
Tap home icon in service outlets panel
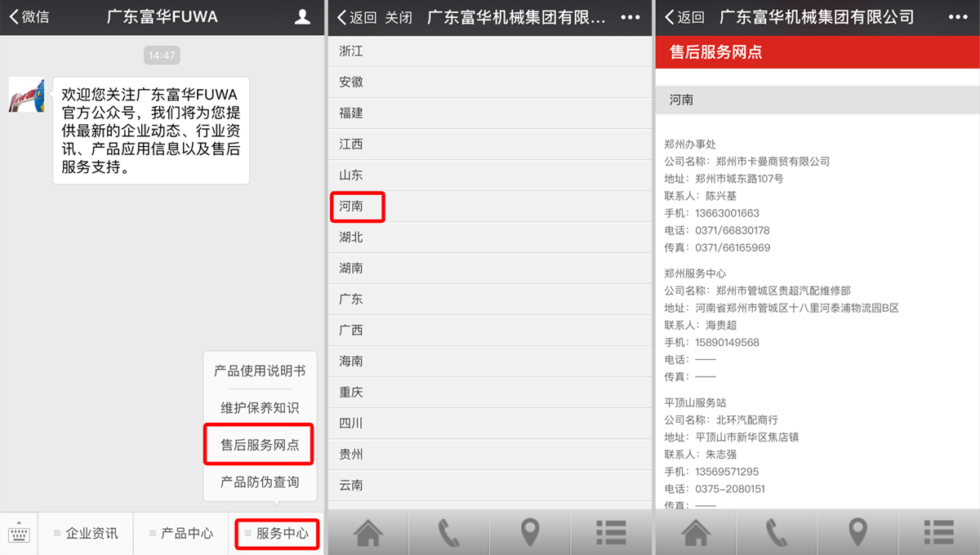[x=696, y=532]
